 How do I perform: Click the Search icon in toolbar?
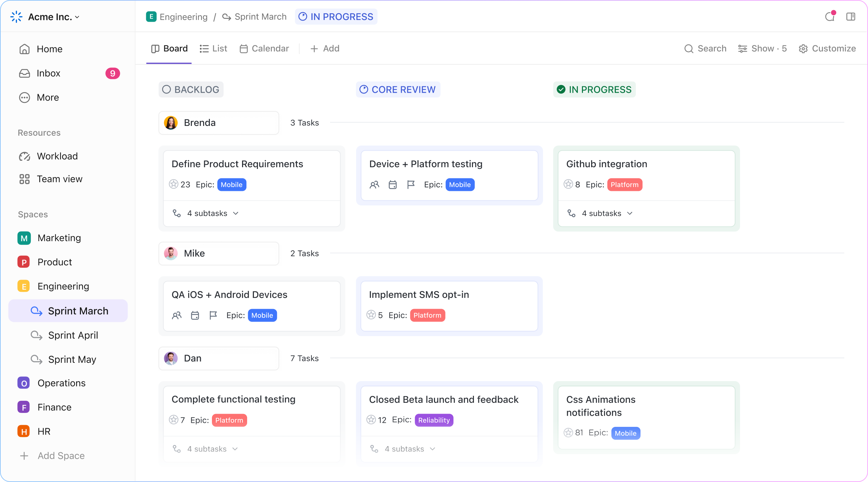coord(689,48)
